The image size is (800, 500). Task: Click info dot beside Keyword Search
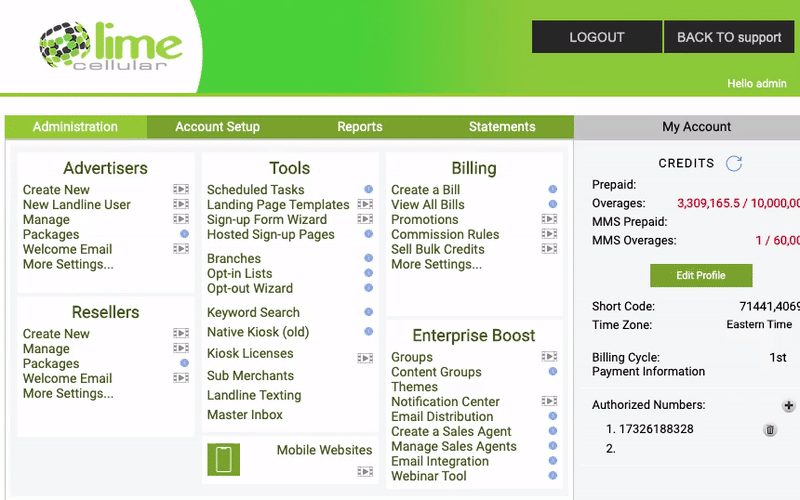[x=368, y=312]
